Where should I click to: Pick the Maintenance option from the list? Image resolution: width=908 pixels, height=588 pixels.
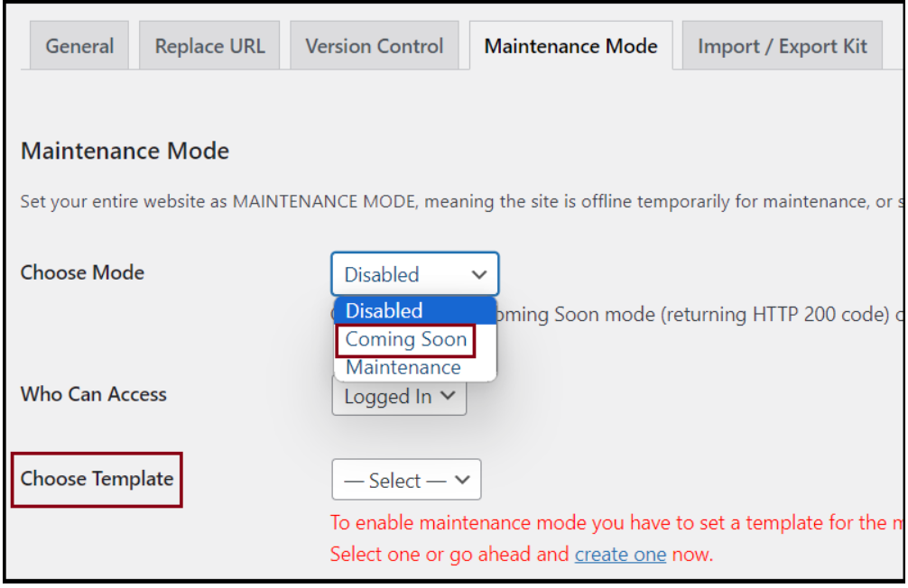click(403, 367)
